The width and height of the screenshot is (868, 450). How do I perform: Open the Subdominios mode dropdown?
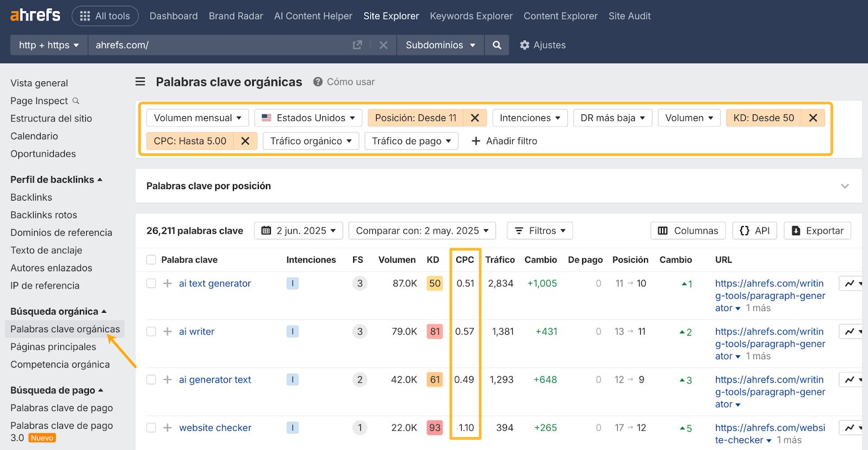coord(441,45)
